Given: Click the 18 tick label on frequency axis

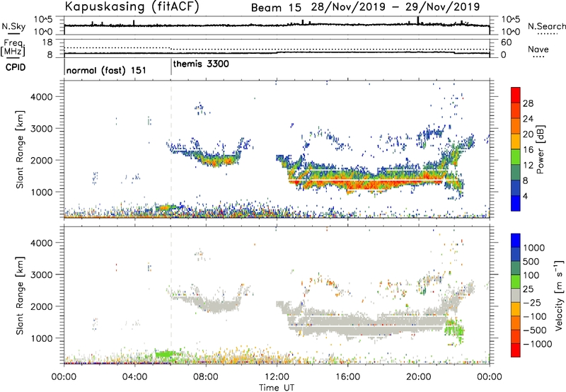Looking at the screenshot, I should pyautogui.click(x=47, y=42).
